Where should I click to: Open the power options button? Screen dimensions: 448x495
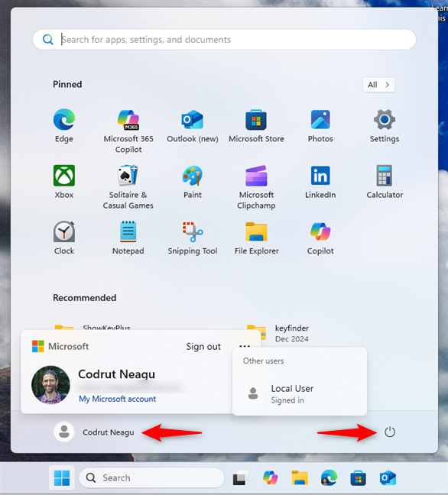390,432
